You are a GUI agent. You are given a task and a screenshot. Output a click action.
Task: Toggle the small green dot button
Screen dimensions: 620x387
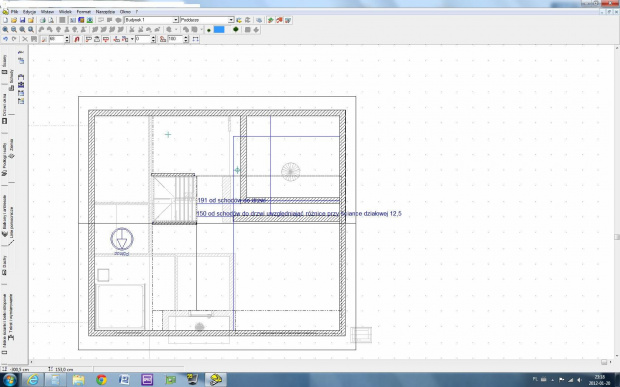[209, 30]
